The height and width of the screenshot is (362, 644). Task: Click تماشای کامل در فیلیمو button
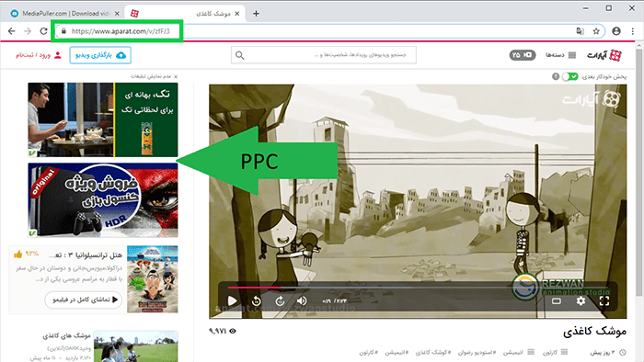(84, 300)
